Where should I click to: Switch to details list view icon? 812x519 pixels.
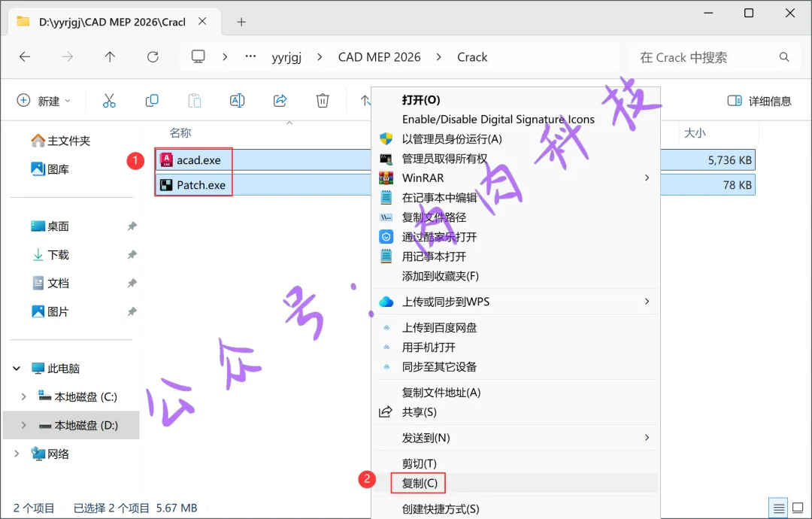tap(779, 508)
